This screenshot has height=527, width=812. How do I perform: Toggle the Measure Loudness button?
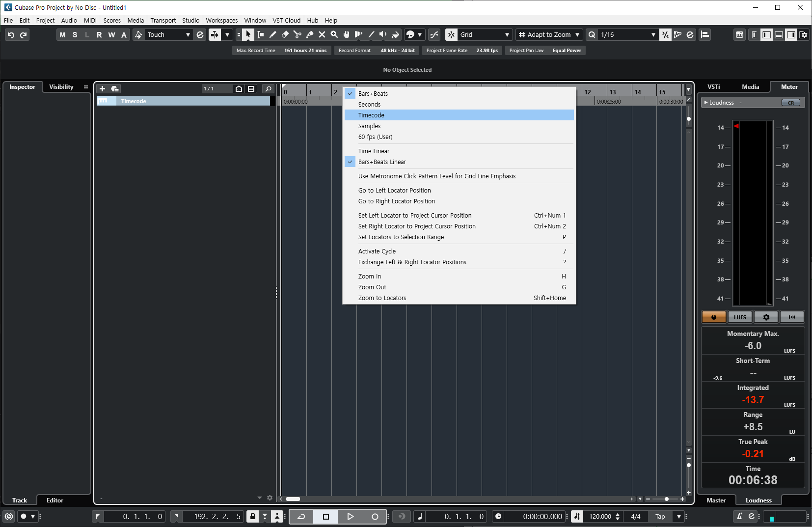714,317
